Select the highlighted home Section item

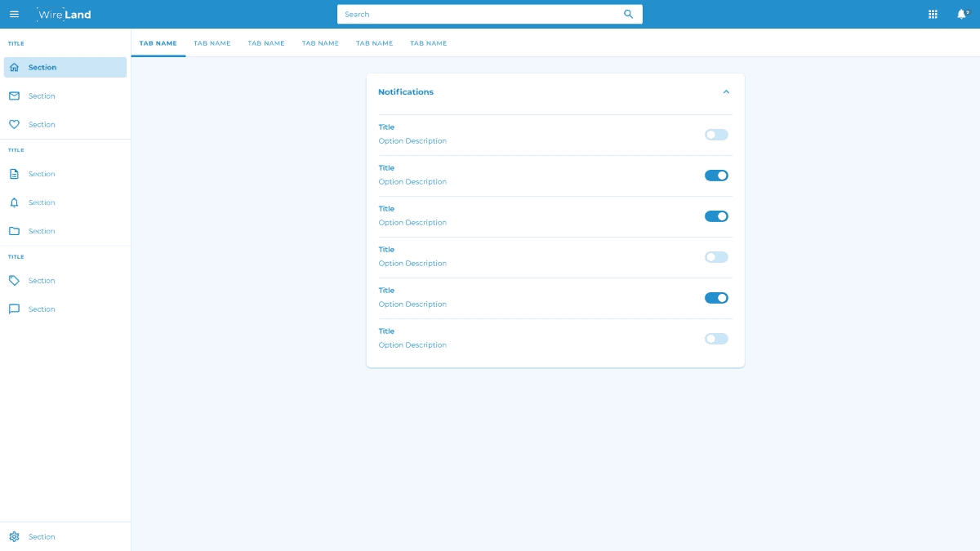[65, 68]
